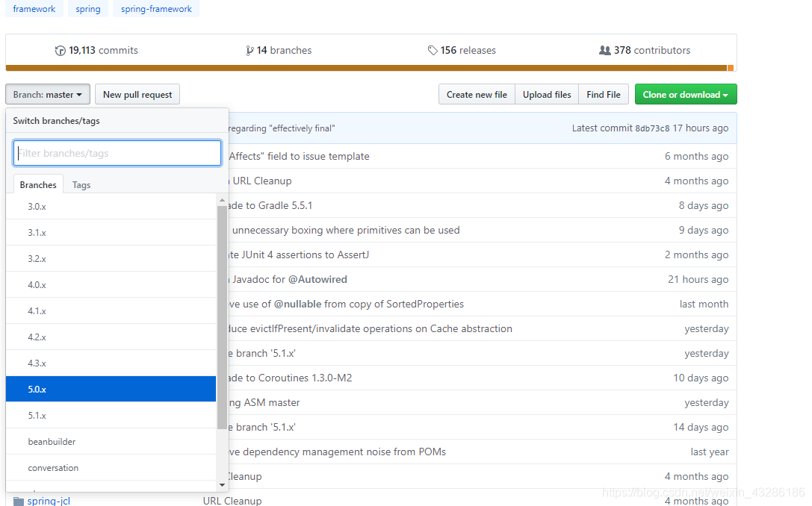This screenshot has height=506, width=812.
Task: Select branch 4.0.x from the list
Action: 111,284
